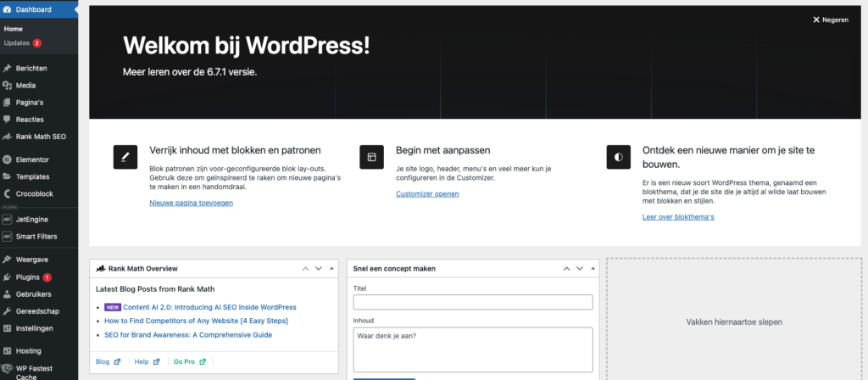Click the Pagina's pages icon
This screenshot has width=868, height=380.
pyautogui.click(x=7, y=103)
